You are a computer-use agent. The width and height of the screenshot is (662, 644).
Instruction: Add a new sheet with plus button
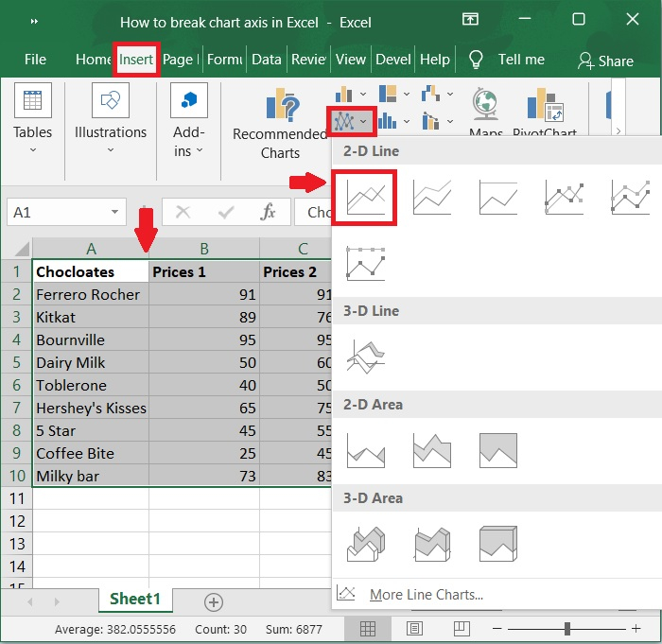(x=214, y=601)
